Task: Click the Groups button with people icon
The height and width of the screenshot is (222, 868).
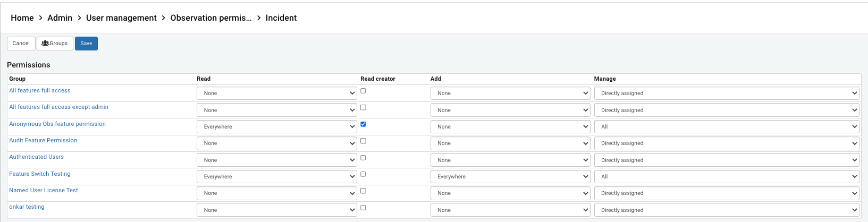Action: pyautogui.click(x=55, y=44)
